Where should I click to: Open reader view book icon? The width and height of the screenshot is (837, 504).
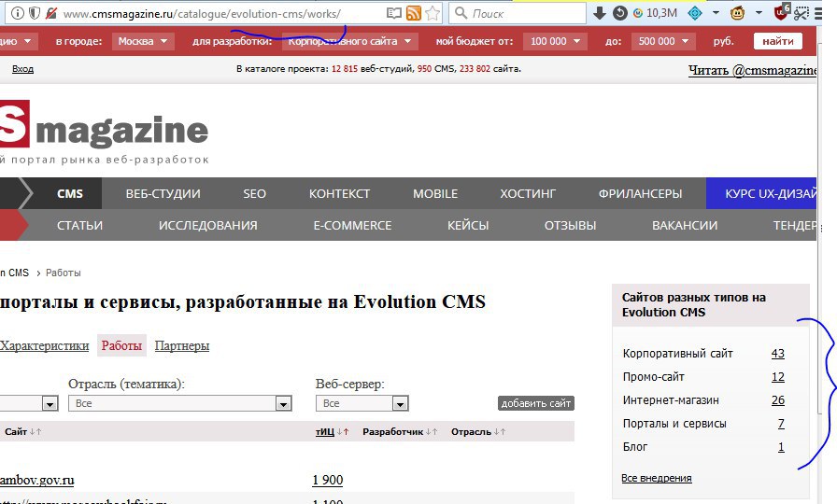point(394,13)
